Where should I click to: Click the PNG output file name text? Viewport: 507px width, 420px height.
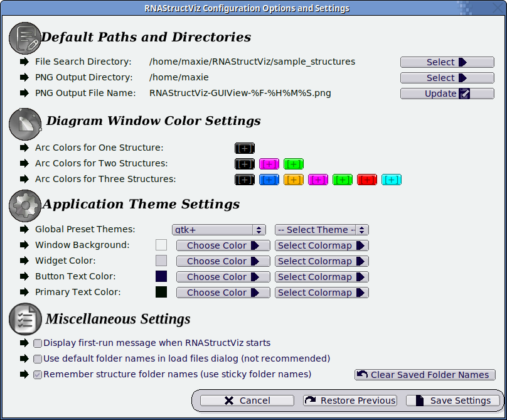[240, 93]
